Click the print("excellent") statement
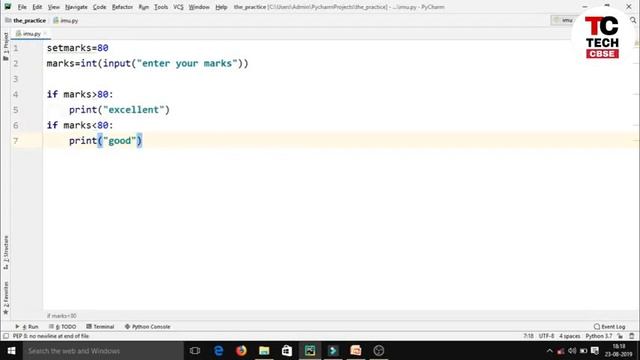 click(x=119, y=110)
